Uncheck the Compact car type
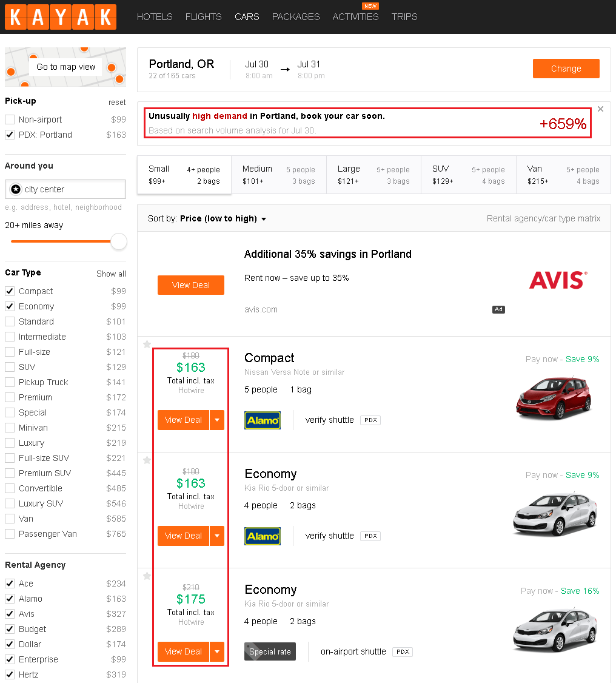The height and width of the screenshot is (683, 616). coord(10,291)
